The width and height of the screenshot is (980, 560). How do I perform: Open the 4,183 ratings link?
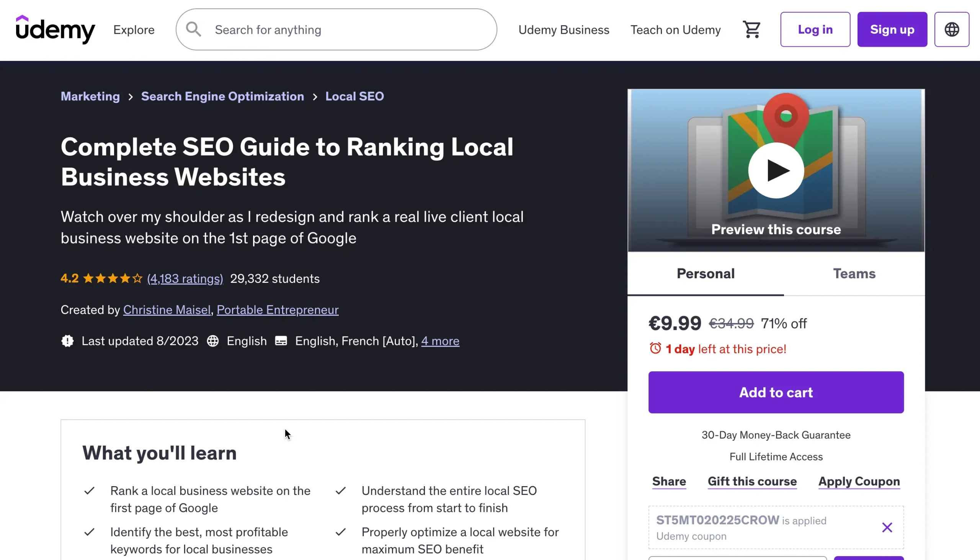[185, 278]
